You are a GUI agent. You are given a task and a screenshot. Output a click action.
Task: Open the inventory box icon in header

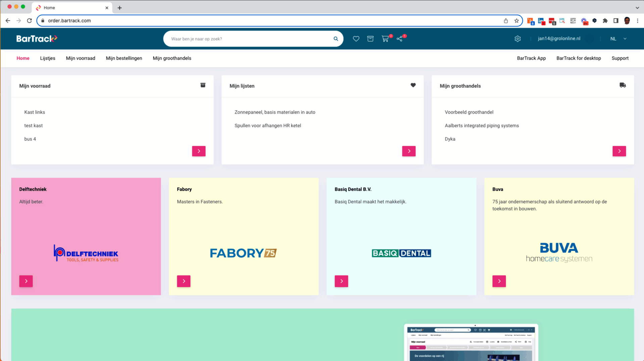click(370, 39)
